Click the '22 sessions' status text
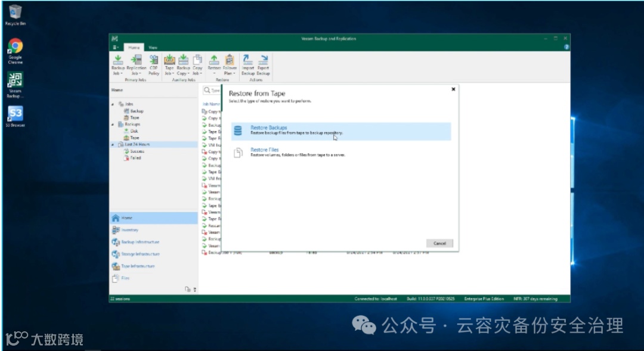644x351 pixels. coord(120,299)
